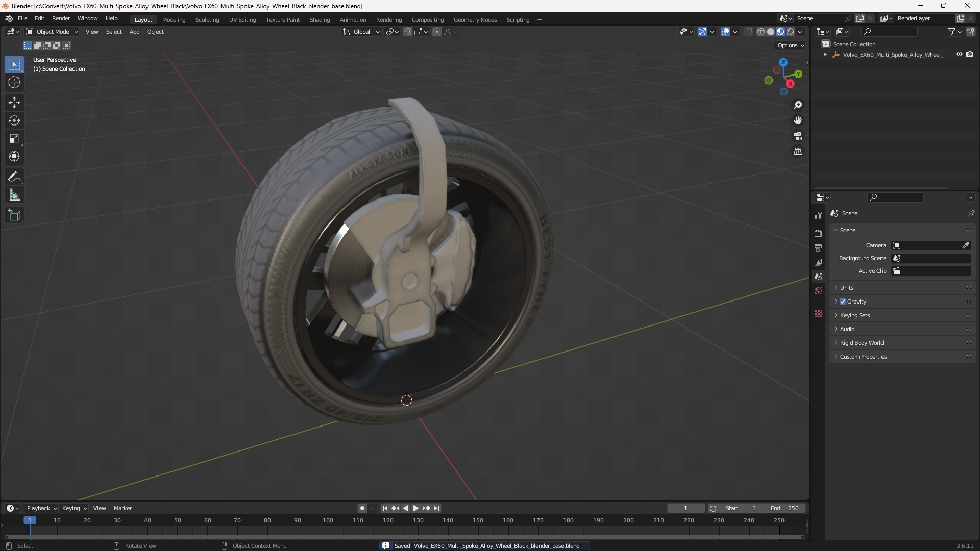Expand the Units panel
This screenshot has height=551, width=980.
point(902,288)
